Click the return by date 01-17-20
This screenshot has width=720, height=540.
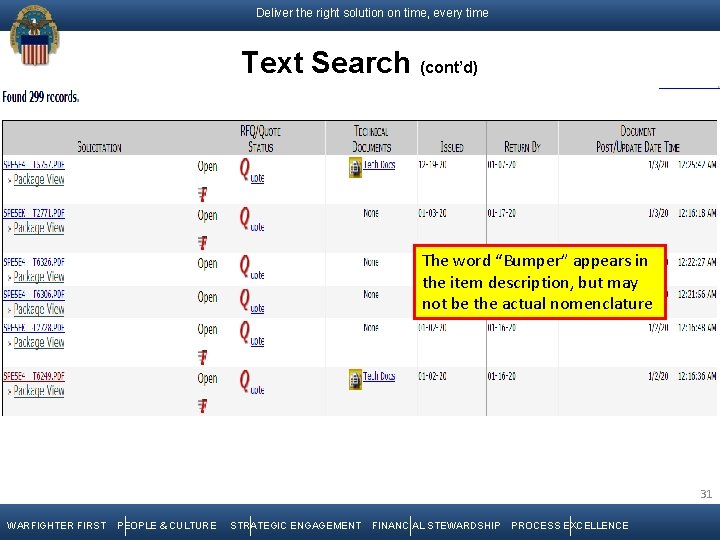tap(501, 214)
